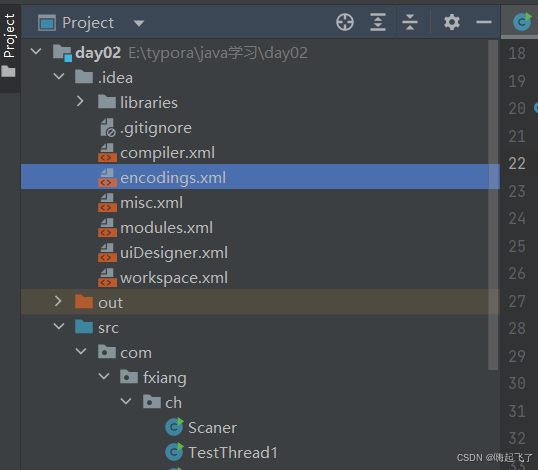The width and height of the screenshot is (538, 470).
Task: Click the TestThread1 runnable class icon
Action: (175, 452)
